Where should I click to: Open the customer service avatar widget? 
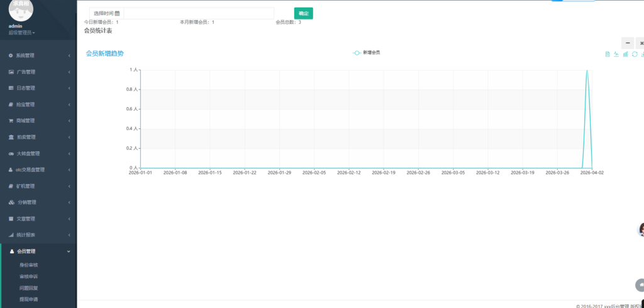point(641,229)
